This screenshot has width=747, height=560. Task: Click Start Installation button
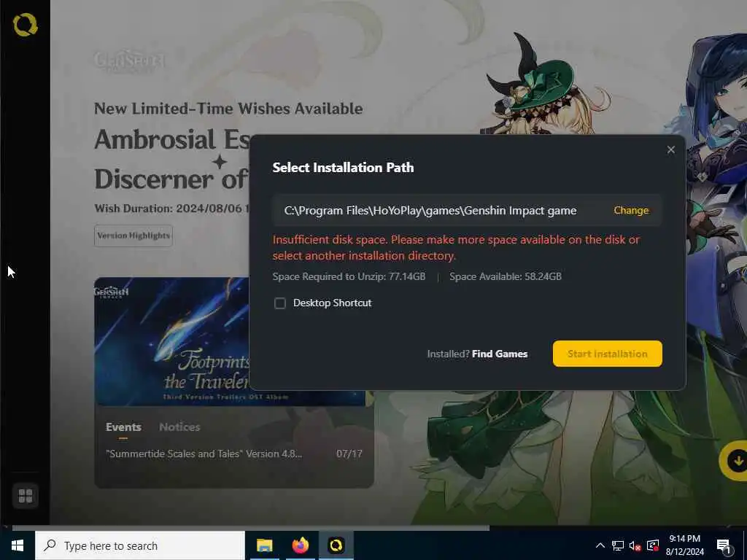click(608, 354)
